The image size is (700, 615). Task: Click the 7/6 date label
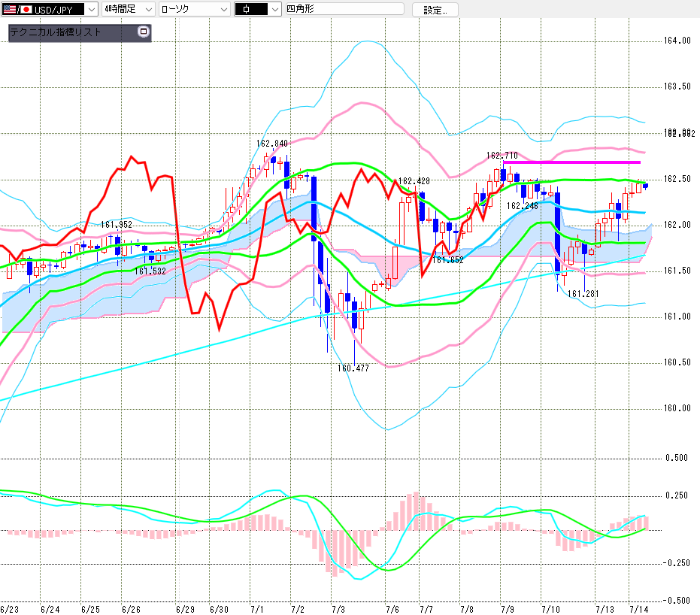pyautogui.click(x=392, y=609)
